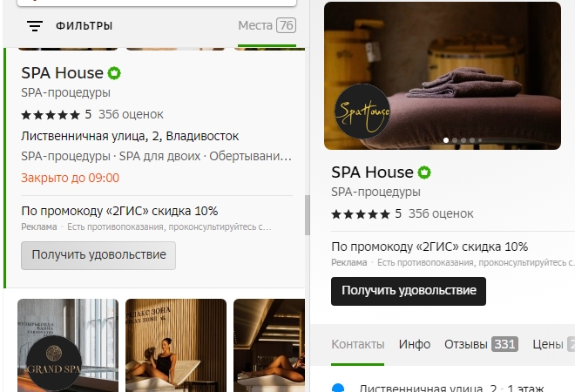
Task: Open the Инфо tab
Action: pos(415,344)
